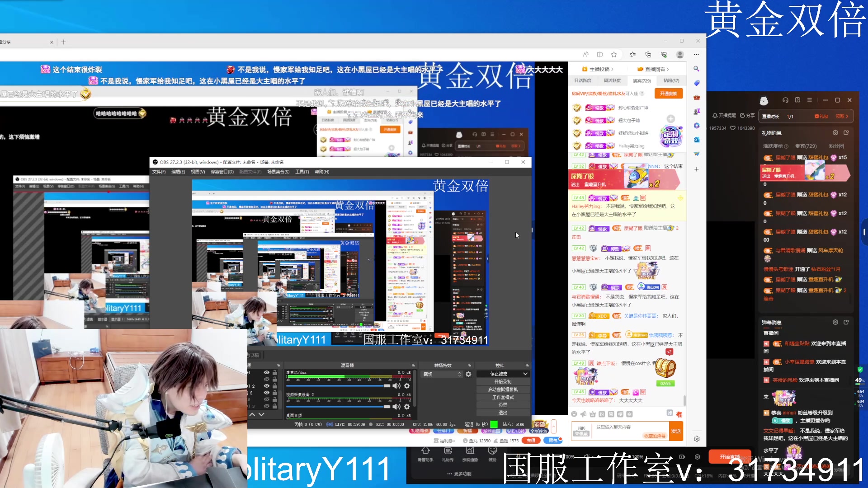
Task: Open OBS 编辑(E) menu
Action: (x=178, y=172)
